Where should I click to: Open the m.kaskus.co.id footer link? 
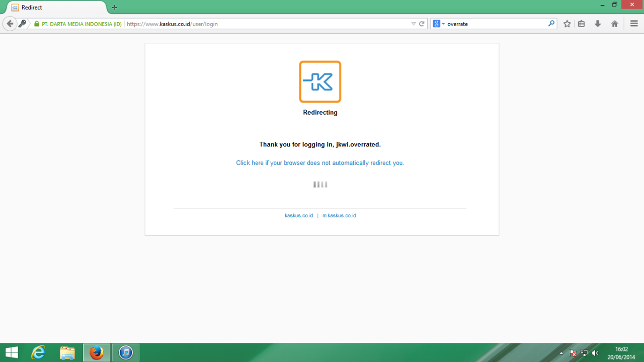click(x=339, y=216)
